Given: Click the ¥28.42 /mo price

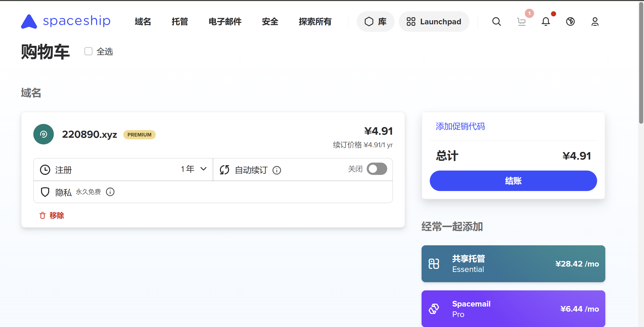Looking at the screenshot, I should (577, 264).
